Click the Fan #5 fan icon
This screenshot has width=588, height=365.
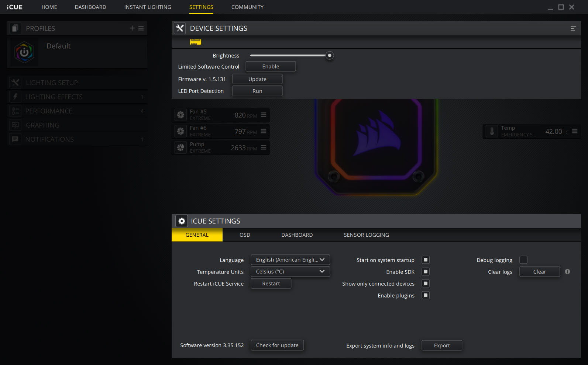(180, 115)
